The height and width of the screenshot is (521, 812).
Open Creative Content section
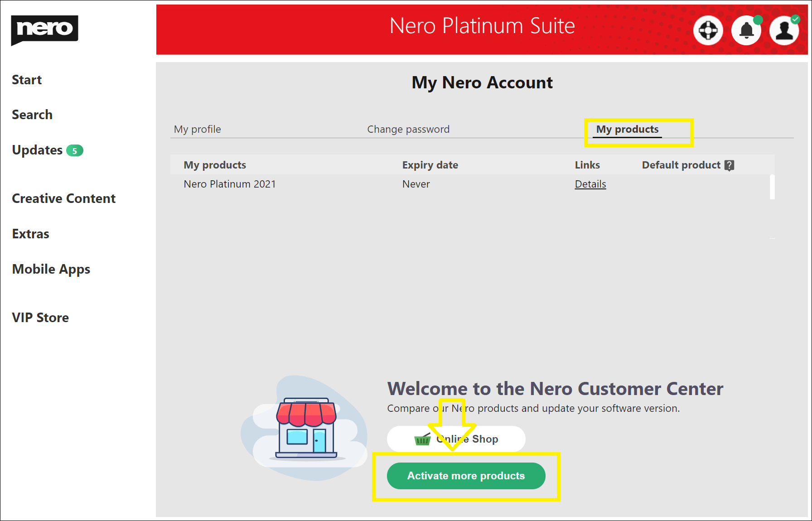(63, 198)
